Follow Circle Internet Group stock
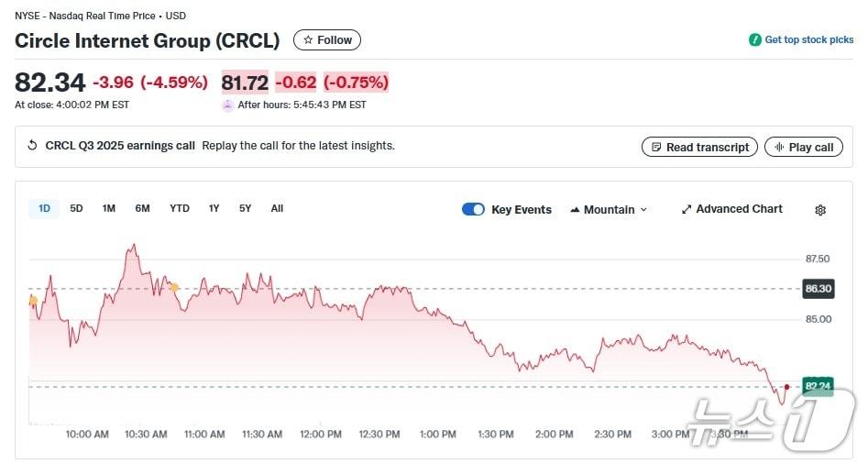 pos(327,40)
